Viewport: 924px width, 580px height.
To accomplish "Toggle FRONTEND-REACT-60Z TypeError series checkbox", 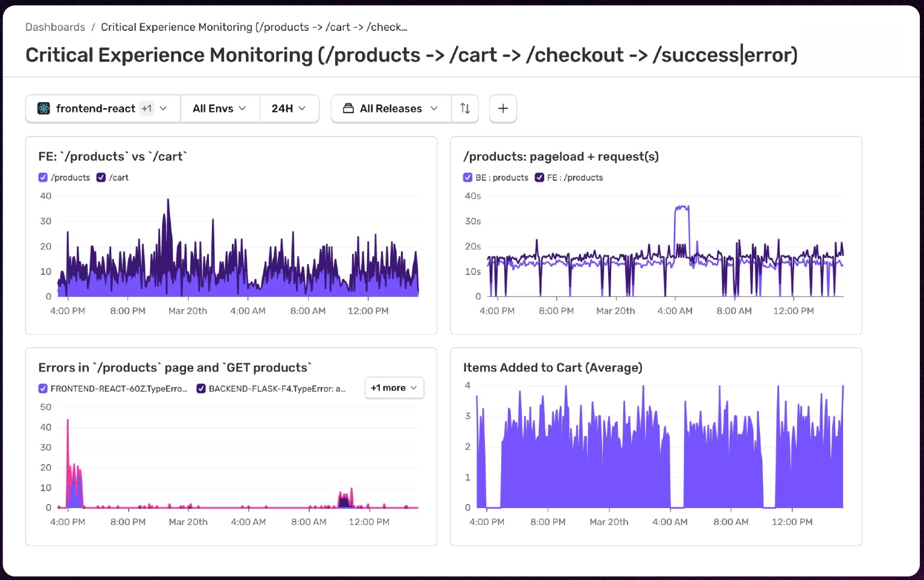I will tap(43, 388).
